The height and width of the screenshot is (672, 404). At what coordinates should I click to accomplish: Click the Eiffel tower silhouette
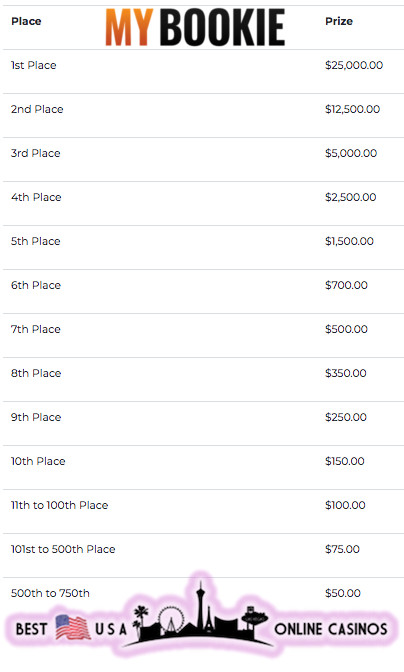pos(208,620)
